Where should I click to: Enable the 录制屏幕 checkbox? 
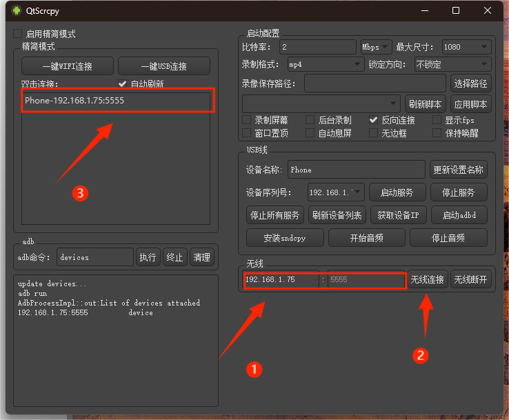pos(246,120)
